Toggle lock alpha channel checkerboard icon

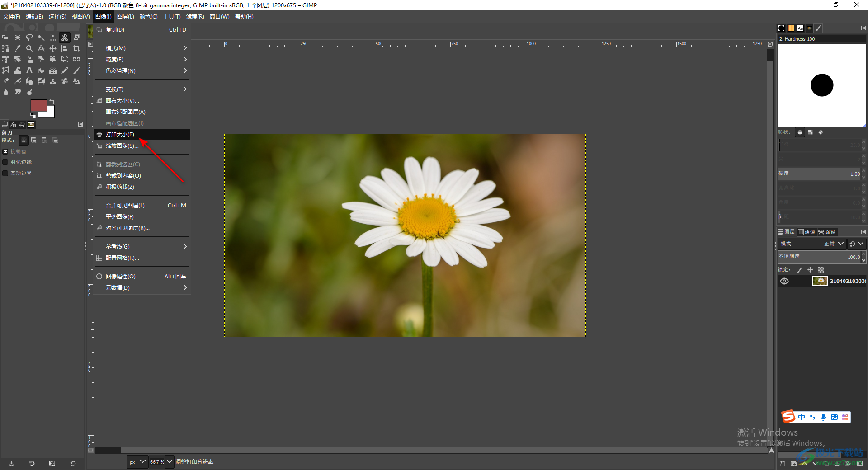click(821, 270)
